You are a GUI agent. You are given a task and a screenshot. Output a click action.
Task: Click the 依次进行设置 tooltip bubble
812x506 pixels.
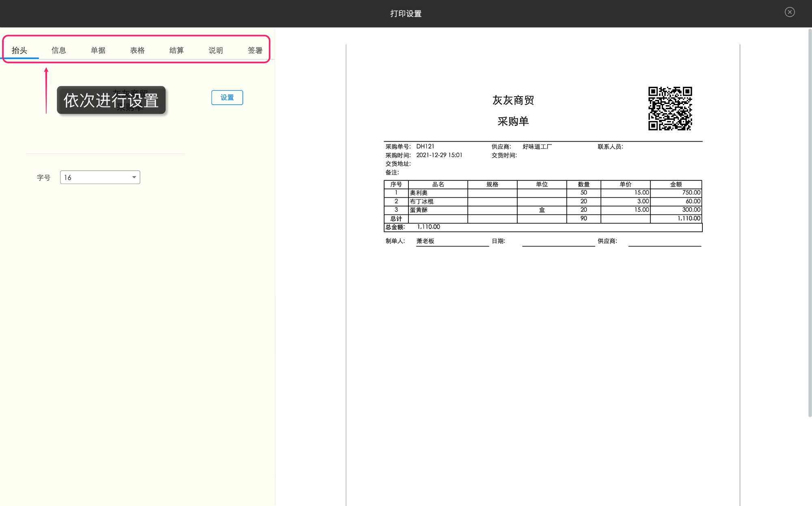coord(111,100)
